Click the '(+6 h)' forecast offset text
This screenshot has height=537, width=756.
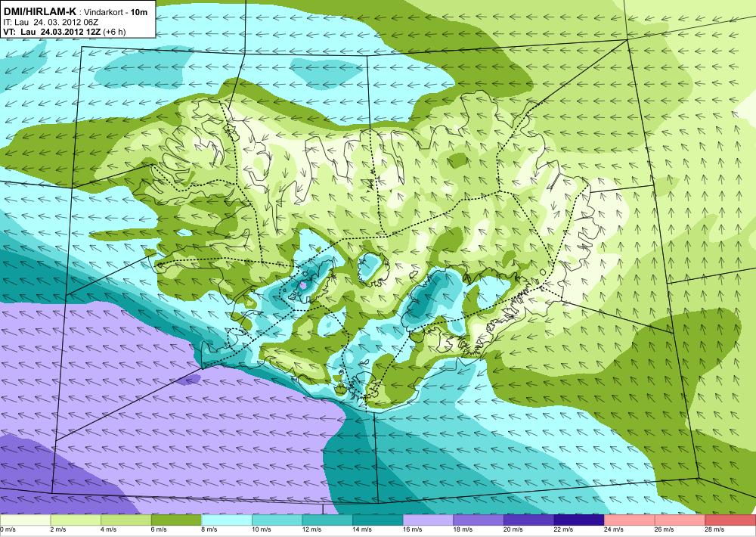114,32
